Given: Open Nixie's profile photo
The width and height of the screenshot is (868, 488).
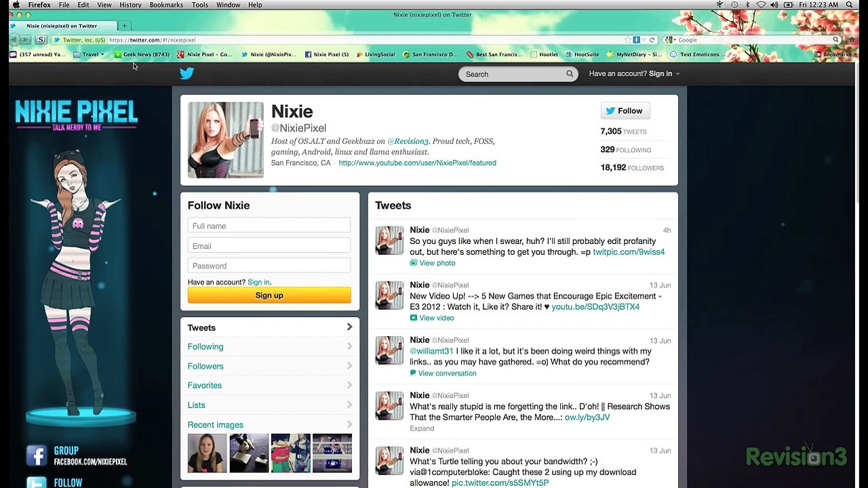Looking at the screenshot, I should [x=226, y=140].
